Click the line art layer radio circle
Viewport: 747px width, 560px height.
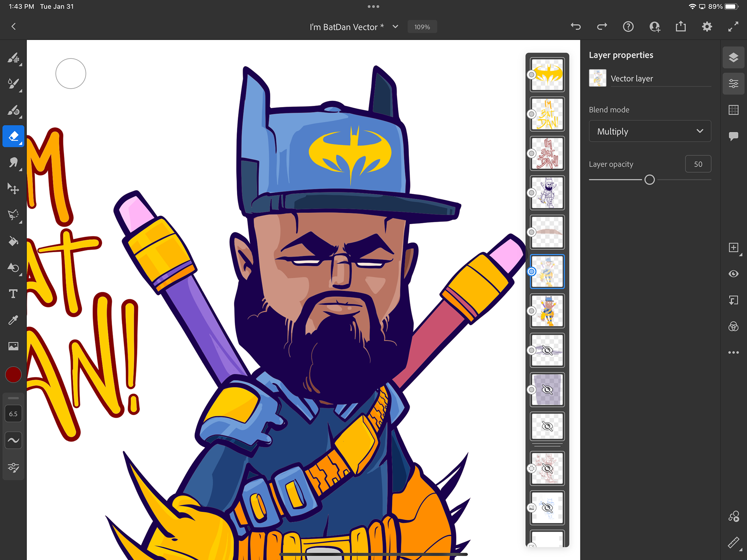point(531,193)
